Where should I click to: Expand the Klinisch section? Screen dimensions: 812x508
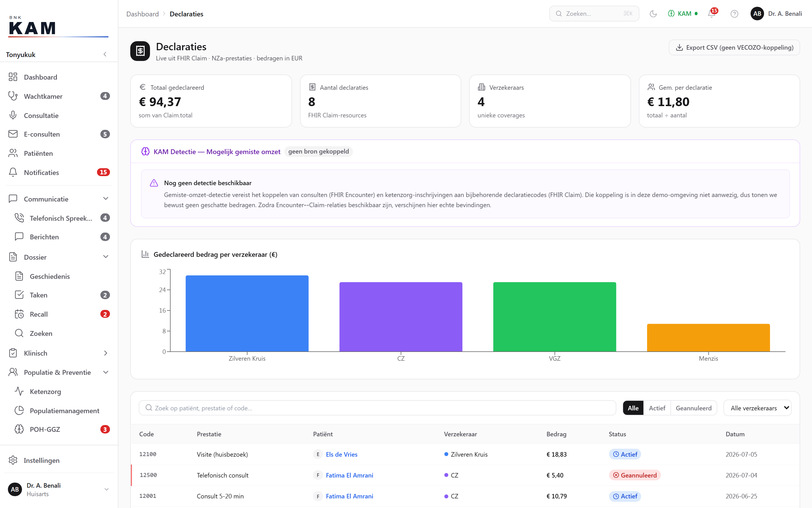pyautogui.click(x=59, y=353)
